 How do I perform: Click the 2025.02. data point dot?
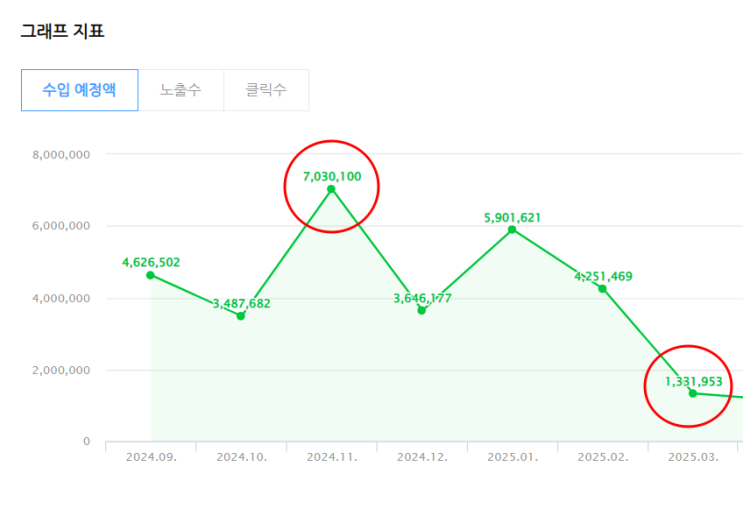click(x=602, y=289)
